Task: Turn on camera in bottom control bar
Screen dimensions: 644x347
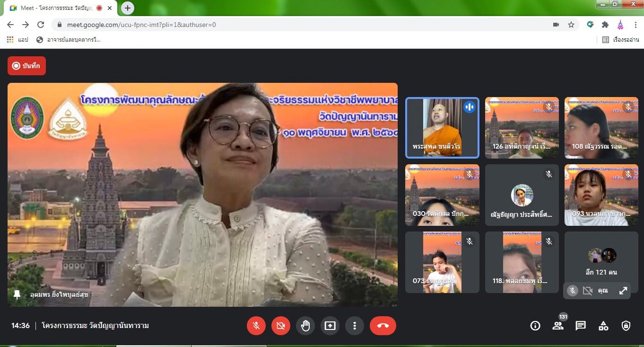Action: [281, 326]
